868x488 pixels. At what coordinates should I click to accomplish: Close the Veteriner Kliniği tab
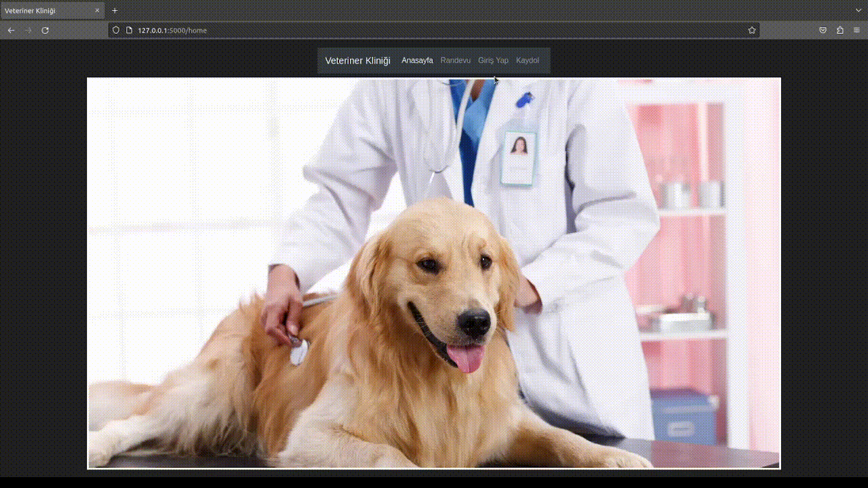97,10
